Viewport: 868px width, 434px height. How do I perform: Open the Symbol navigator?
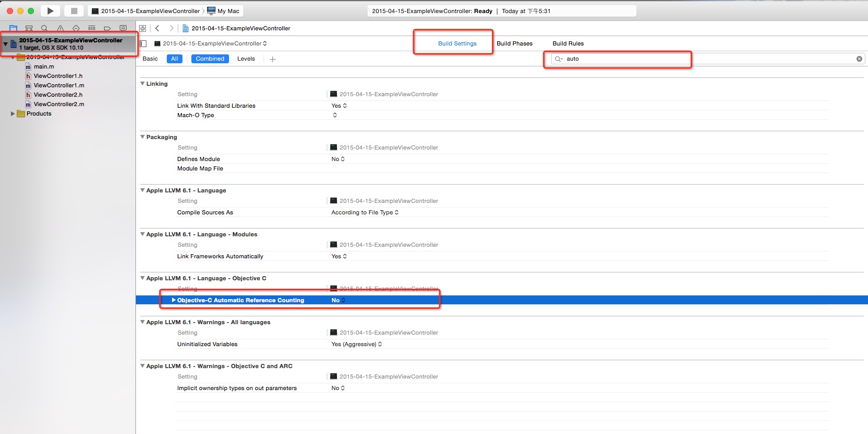click(29, 28)
